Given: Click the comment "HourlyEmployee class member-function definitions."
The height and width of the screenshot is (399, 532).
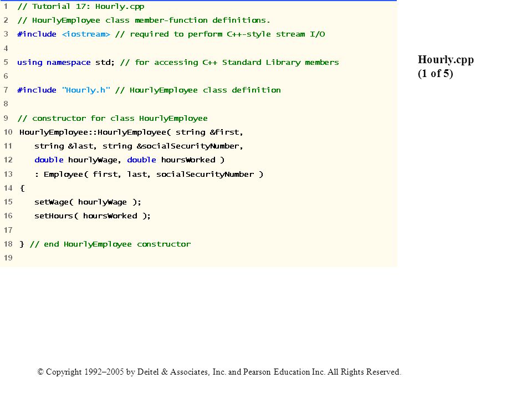Looking at the screenshot, I should click(151, 21).
